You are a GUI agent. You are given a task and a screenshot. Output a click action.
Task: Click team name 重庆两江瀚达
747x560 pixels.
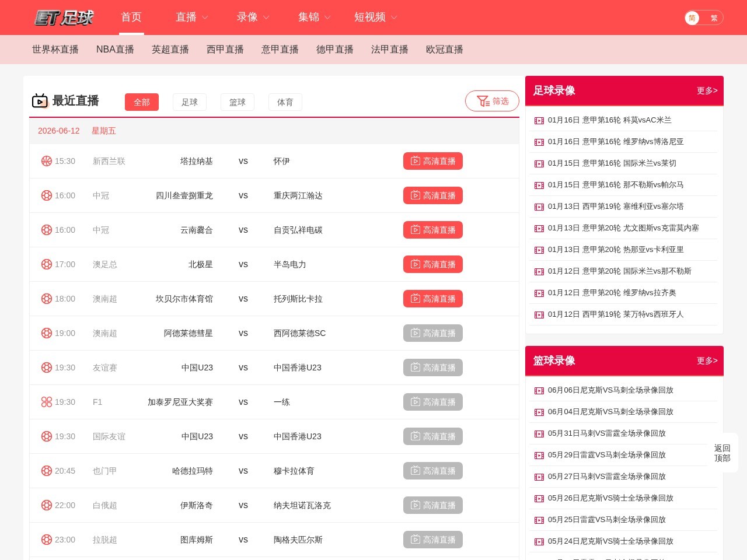tap(298, 195)
